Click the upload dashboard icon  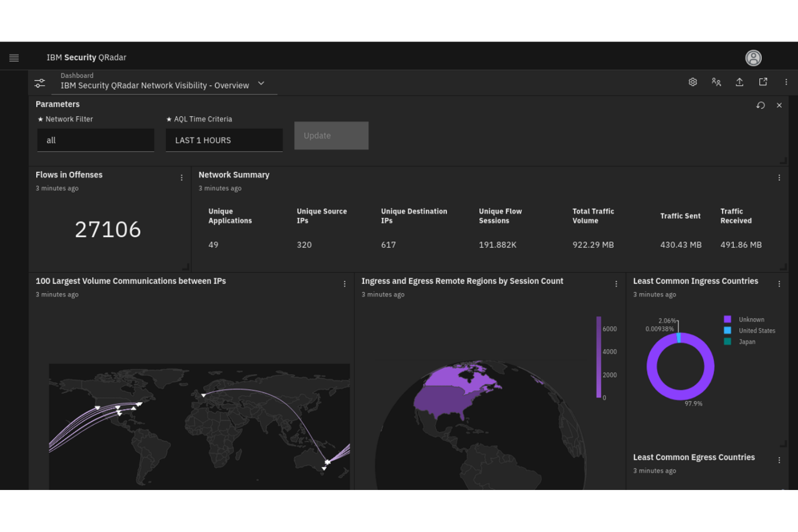[739, 82]
